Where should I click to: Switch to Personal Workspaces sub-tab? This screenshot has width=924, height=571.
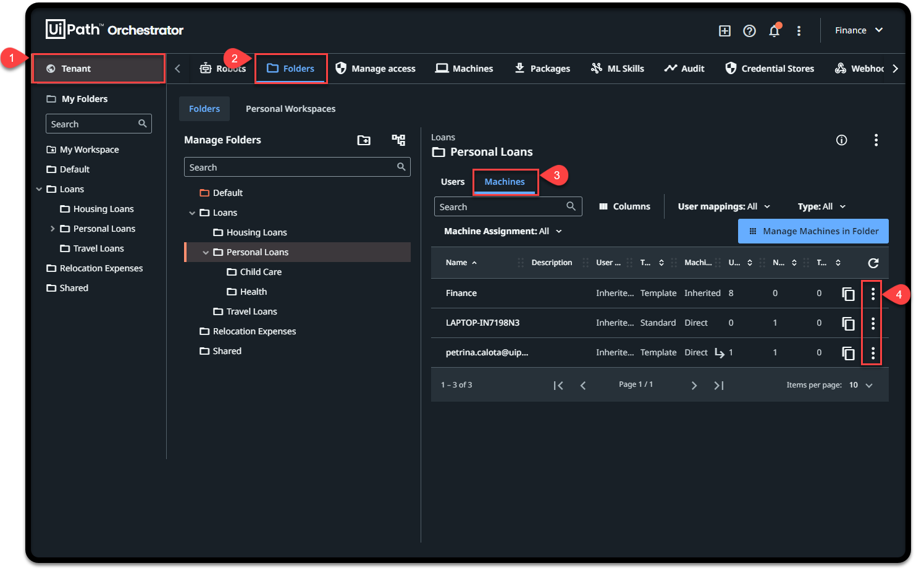[x=291, y=109]
